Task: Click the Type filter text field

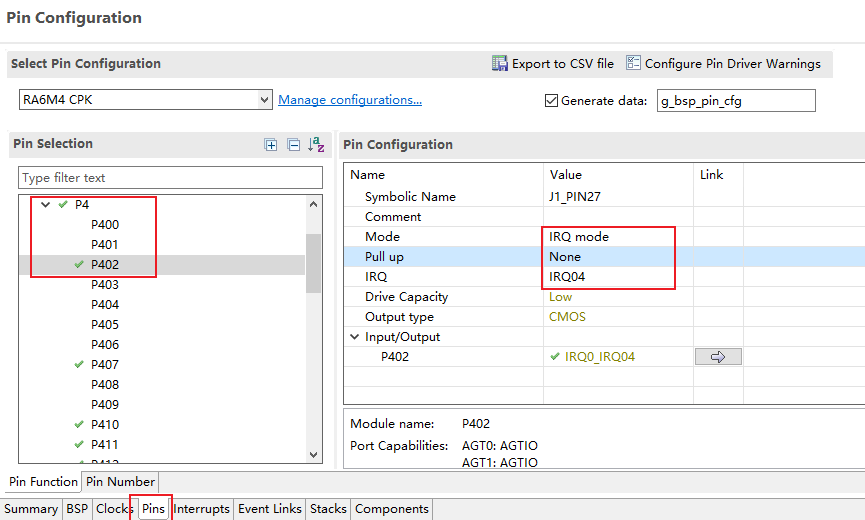Action: [170, 178]
